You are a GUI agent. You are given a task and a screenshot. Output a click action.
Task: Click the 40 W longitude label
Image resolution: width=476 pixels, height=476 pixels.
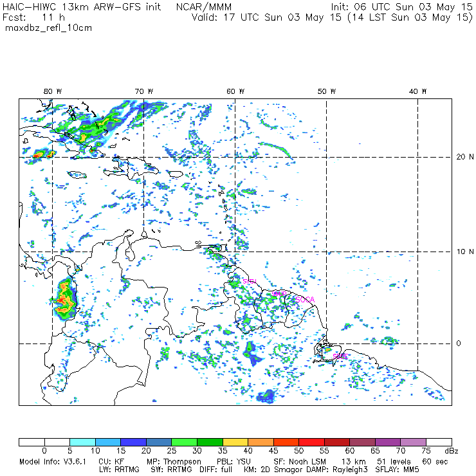point(417,91)
